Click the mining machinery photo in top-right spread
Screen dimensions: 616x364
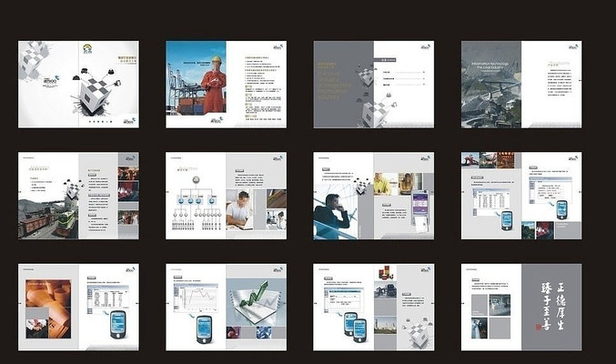coord(490,105)
